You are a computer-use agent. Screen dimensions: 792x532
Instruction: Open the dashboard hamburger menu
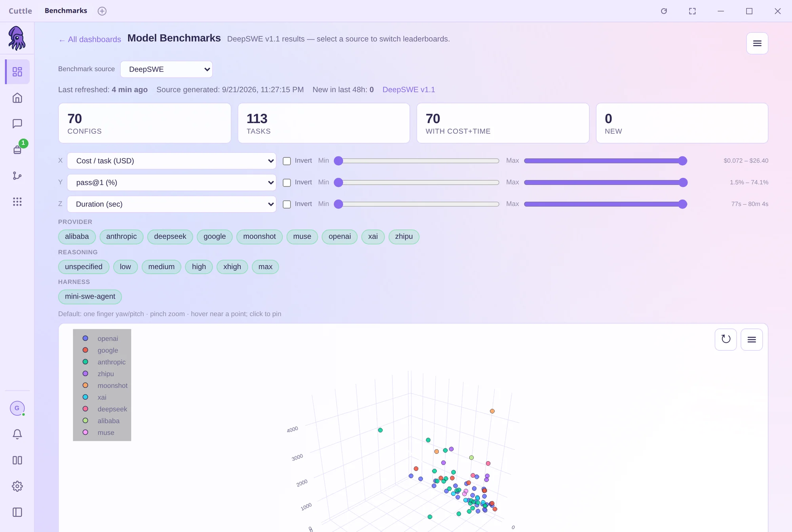pyautogui.click(x=757, y=43)
